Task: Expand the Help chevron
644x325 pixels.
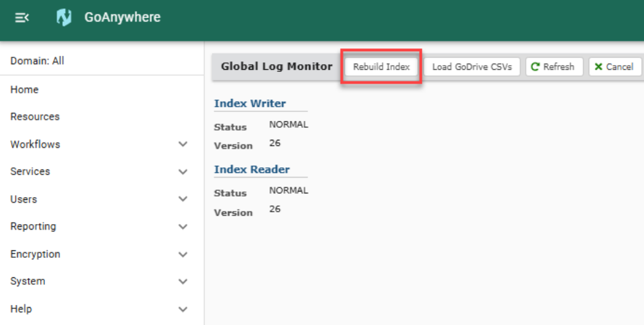Action: pyautogui.click(x=183, y=309)
